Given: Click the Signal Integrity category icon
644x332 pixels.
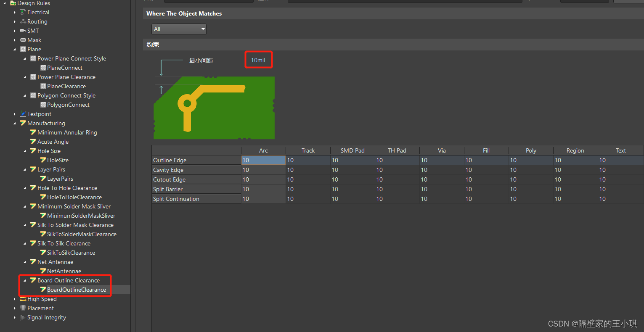Looking at the screenshot, I should coord(23,317).
